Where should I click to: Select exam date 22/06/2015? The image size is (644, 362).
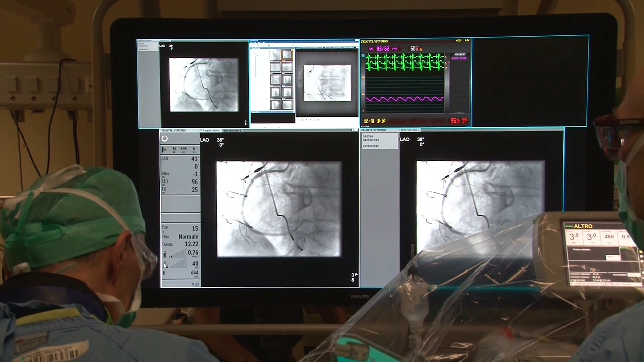[x=371, y=146]
